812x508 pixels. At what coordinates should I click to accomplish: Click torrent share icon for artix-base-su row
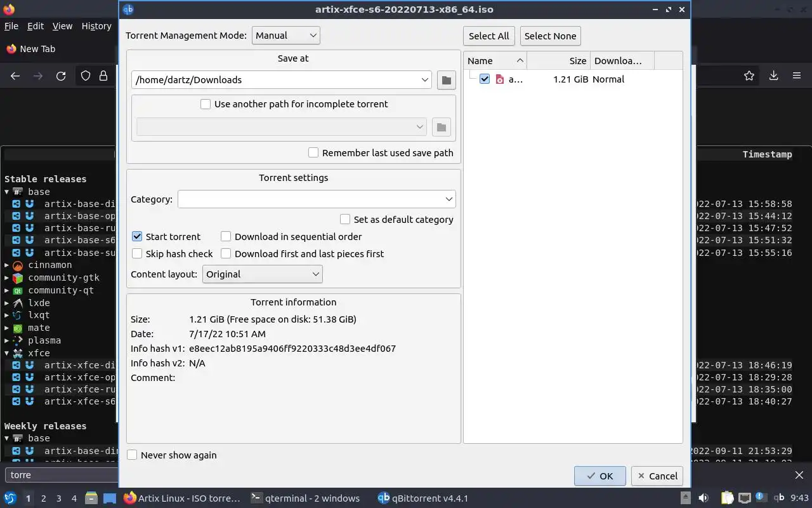[x=16, y=253]
